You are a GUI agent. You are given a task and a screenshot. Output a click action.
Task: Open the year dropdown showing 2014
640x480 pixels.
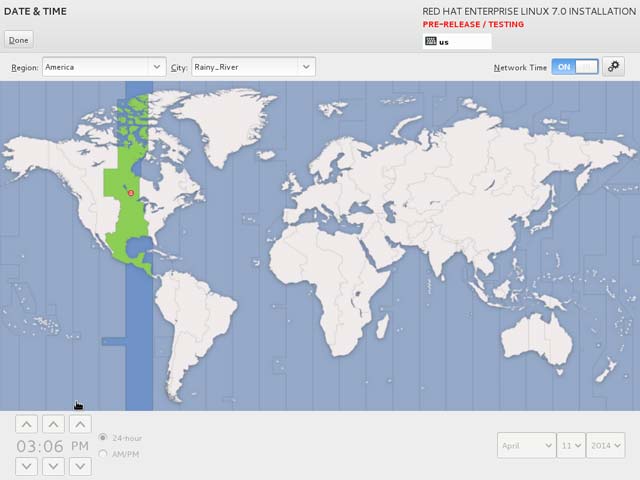coord(606,445)
